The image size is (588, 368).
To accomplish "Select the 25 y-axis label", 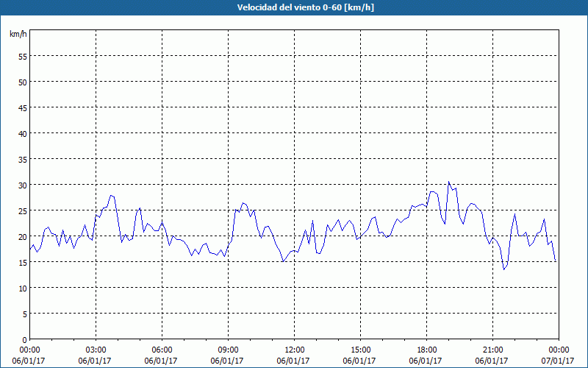I will (23, 211).
